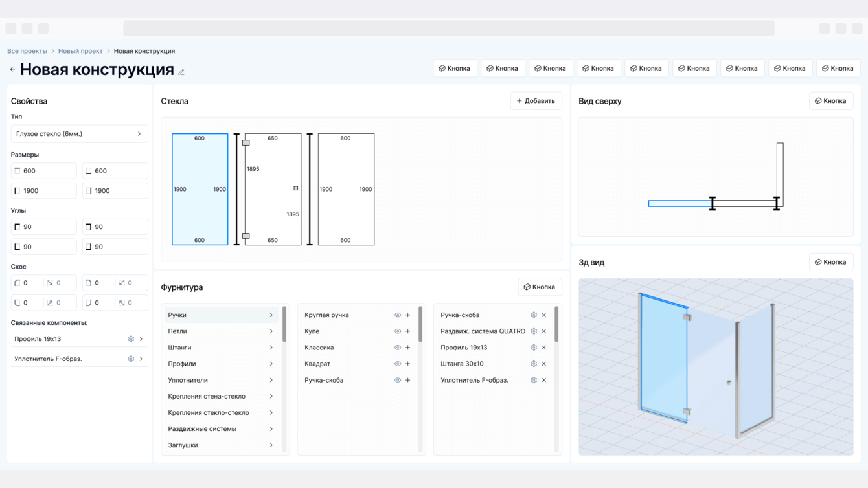Open settings gear for Профиль 19x13 linked component

131,339
